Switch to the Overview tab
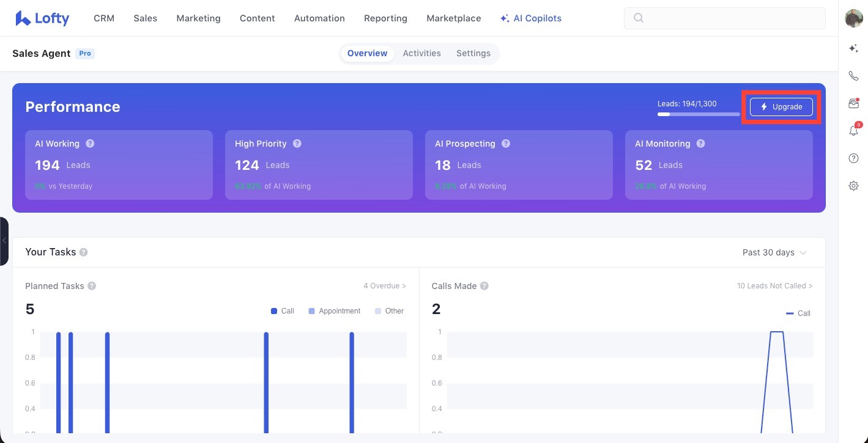 (x=367, y=53)
